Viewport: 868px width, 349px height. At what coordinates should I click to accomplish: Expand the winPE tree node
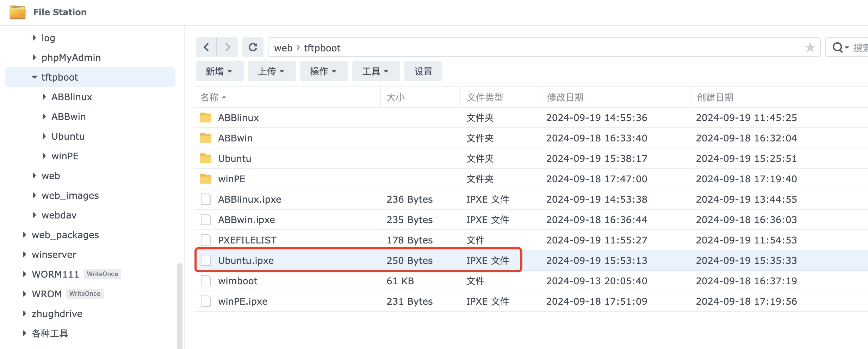(x=44, y=156)
